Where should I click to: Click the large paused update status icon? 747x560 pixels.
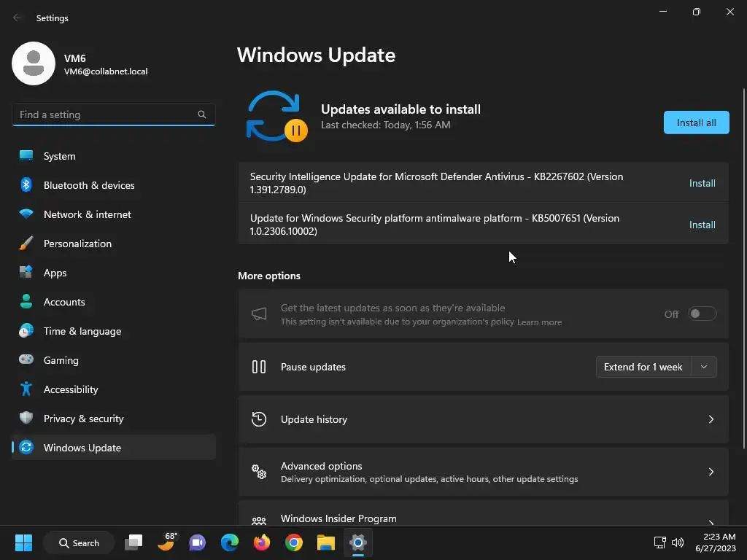pos(276,117)
